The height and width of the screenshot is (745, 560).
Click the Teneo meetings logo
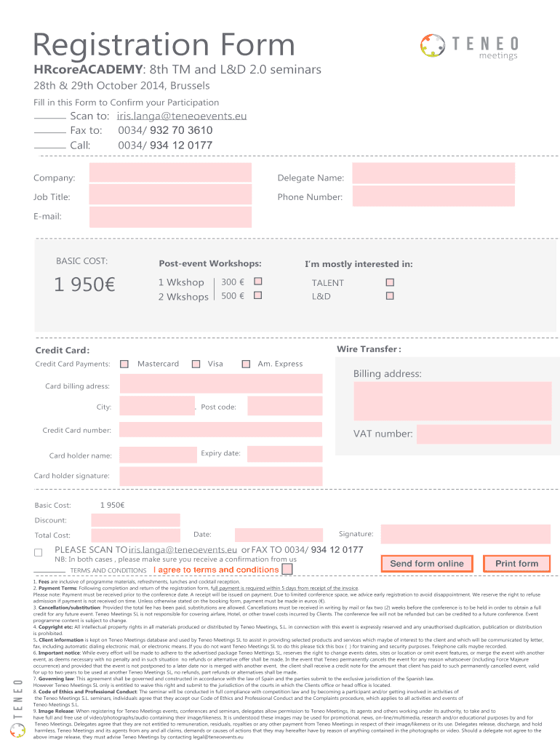pos(470,46)
